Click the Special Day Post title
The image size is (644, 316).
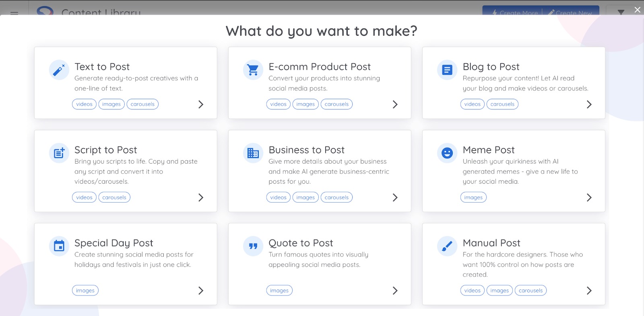tap(114, 243)
